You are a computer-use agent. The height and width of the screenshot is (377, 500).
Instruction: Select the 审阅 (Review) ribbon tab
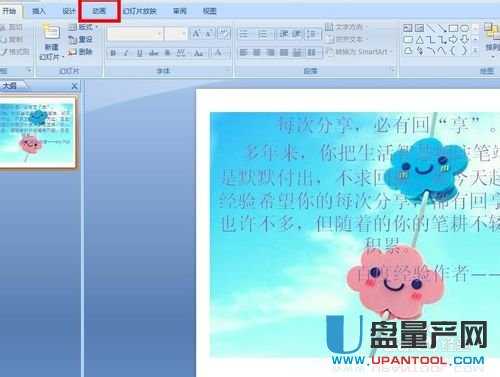180,11
